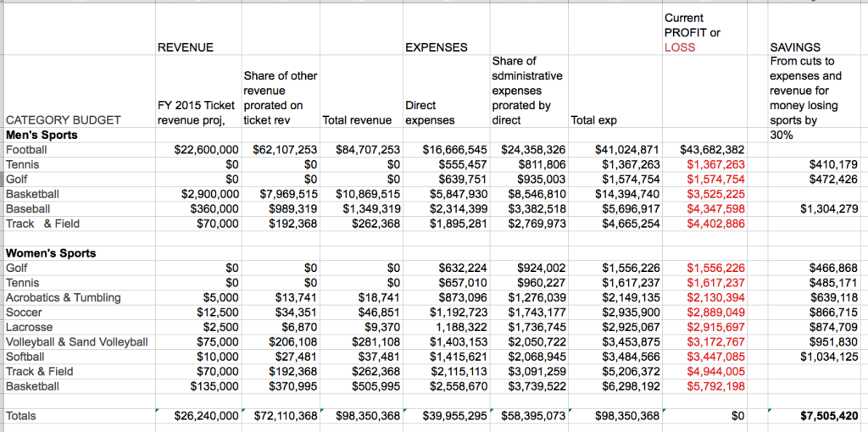The image size is (868, 432).
Task: Select men's Basketball ticket revenue $2,900,000
Action: click(210, 194)
